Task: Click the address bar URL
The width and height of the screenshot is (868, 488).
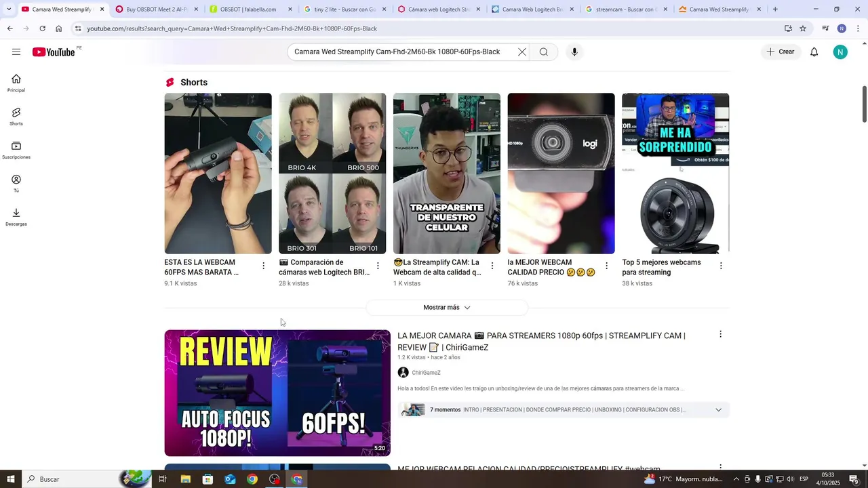Action: pyautogui.click(x=232, y=28)
